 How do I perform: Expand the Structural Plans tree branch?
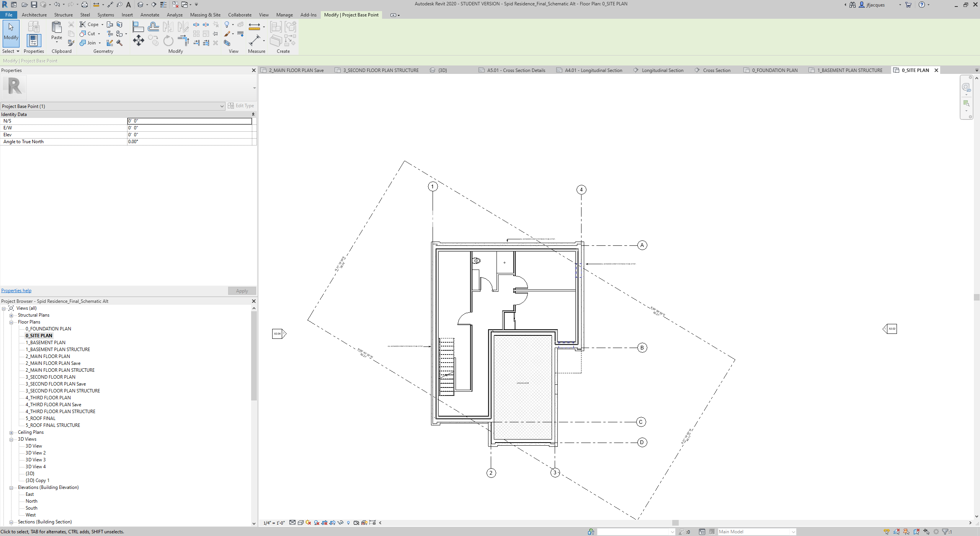pos(11,315)
